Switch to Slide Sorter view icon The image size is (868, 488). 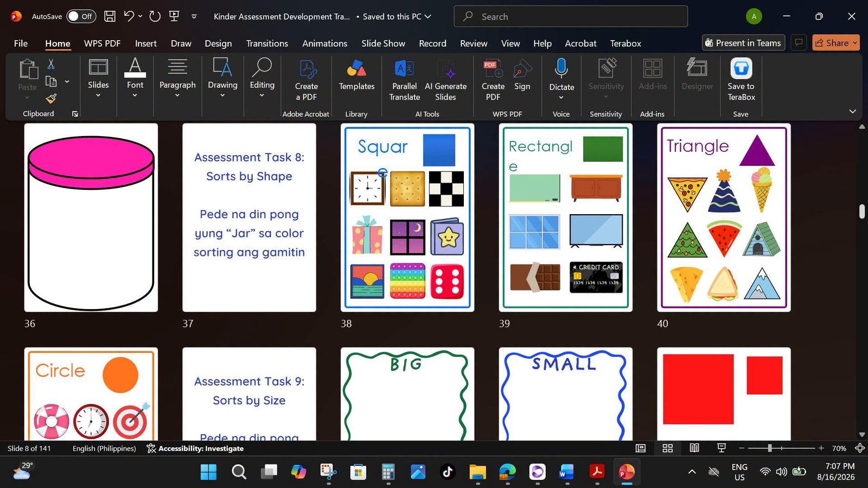tap(668, 448)
